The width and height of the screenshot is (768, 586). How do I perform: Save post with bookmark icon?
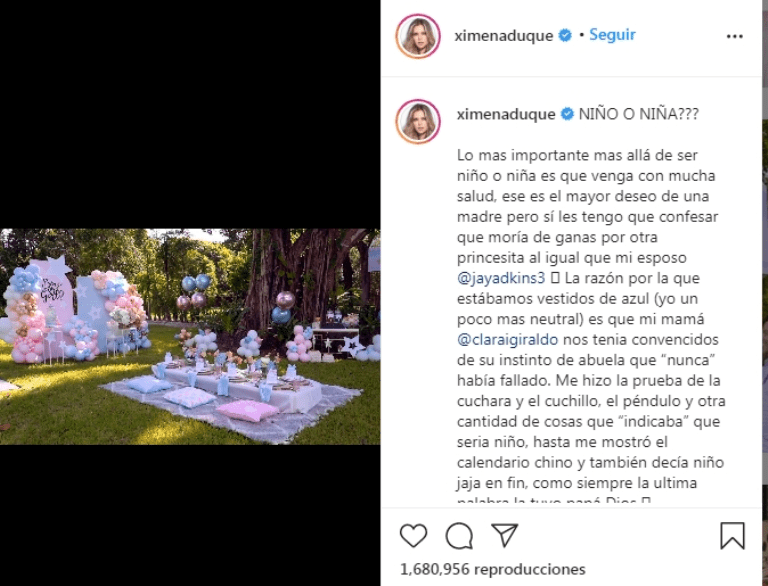(732, 536)
